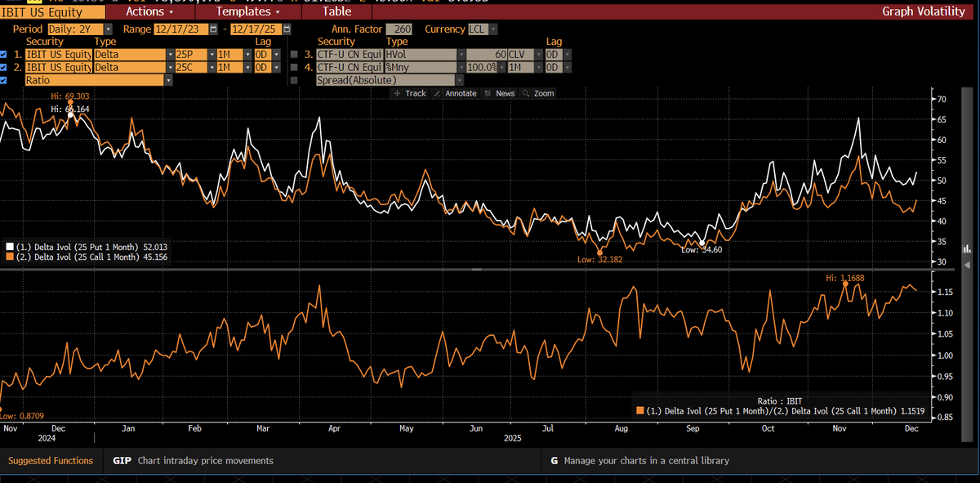This screenshot has height=483, width=980.
Task: Click the Hi: 1.1688 marker label
Action: coord(845,278)
